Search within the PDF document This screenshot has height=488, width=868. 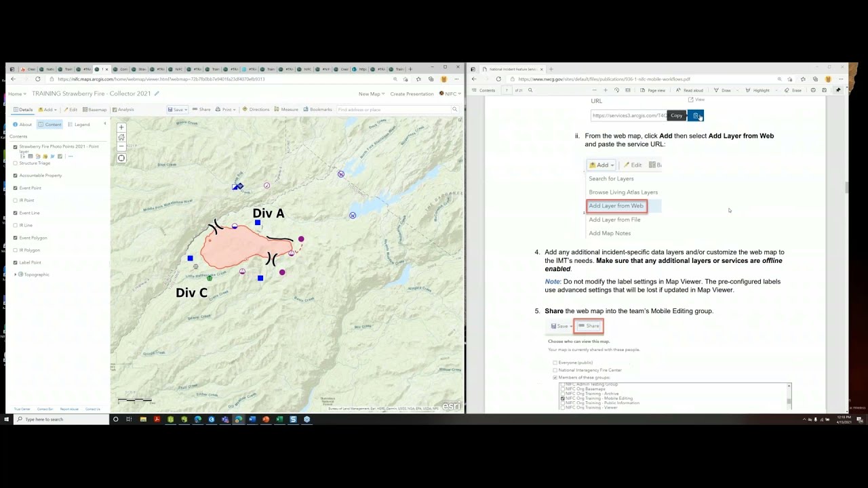[530, 90]
